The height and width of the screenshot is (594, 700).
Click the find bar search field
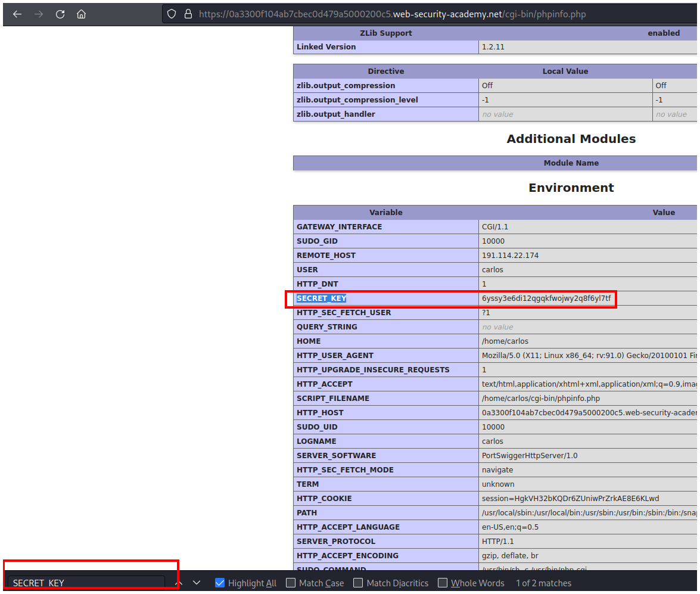(x=86, y=583)
